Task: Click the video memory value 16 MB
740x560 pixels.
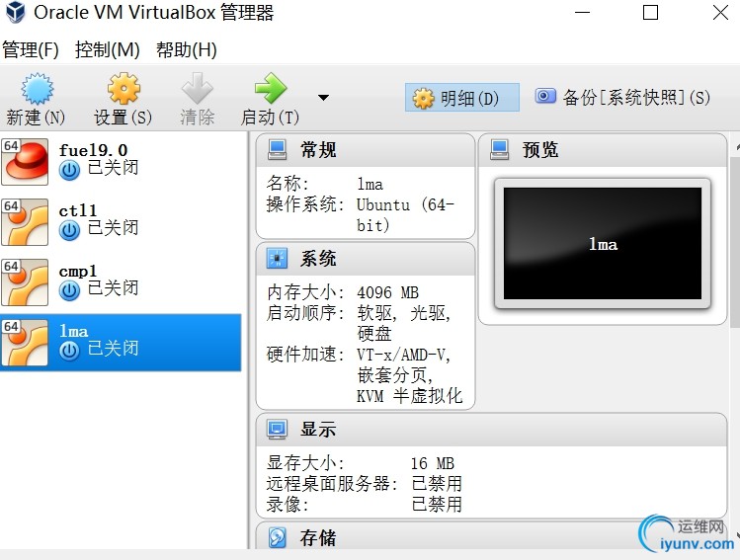Action: 433,463
